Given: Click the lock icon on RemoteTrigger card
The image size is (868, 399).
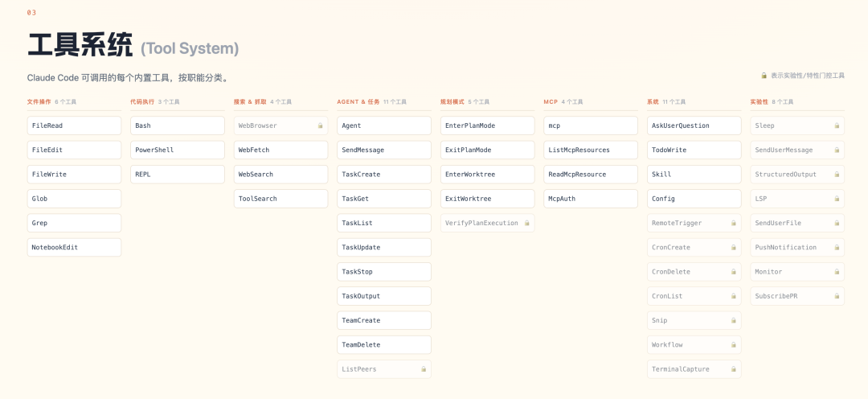Looking at the screenshot, I should [x=734, y=223].
